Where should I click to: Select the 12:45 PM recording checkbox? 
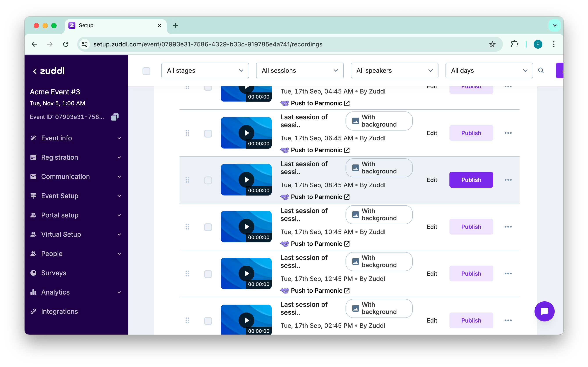coord(208,274)
